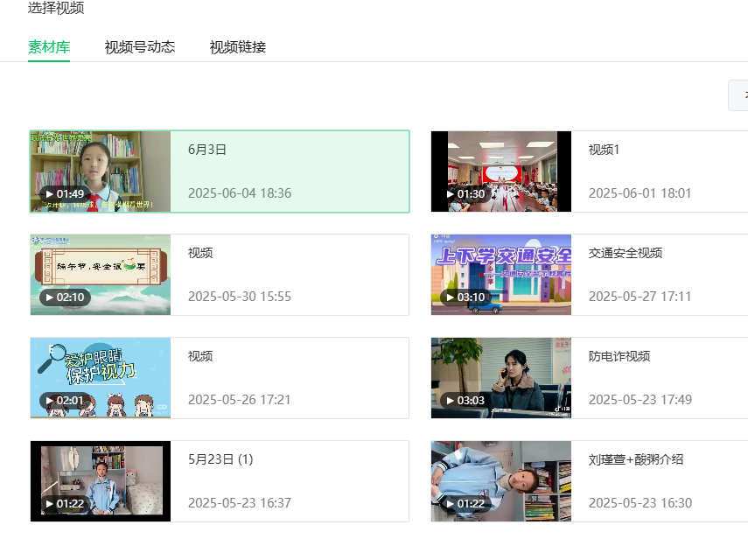The height and width of the screenshot is (560, 748).
Task: Click the 01:30 play badge on 视频1
Action: pyautogui.click(x=465, y=193)
